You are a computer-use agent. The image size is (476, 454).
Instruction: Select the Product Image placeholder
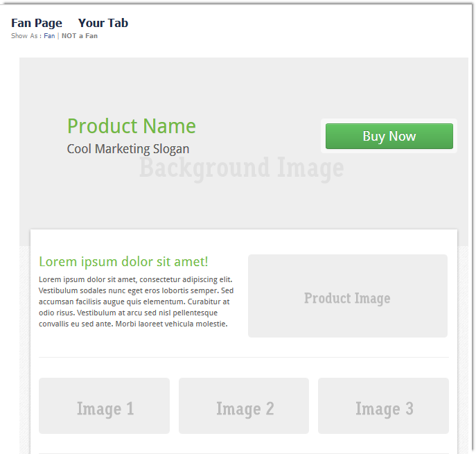pos(348,296)
